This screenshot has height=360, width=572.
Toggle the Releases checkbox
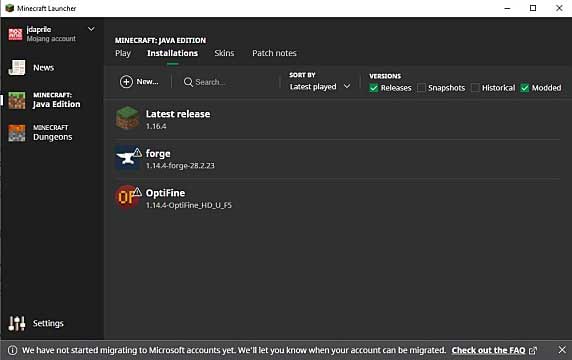374,88
